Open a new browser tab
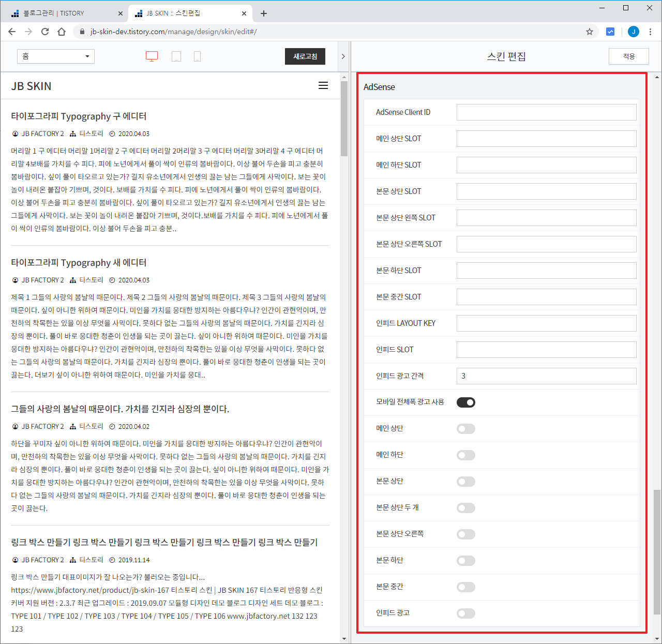 click(264, 13)
